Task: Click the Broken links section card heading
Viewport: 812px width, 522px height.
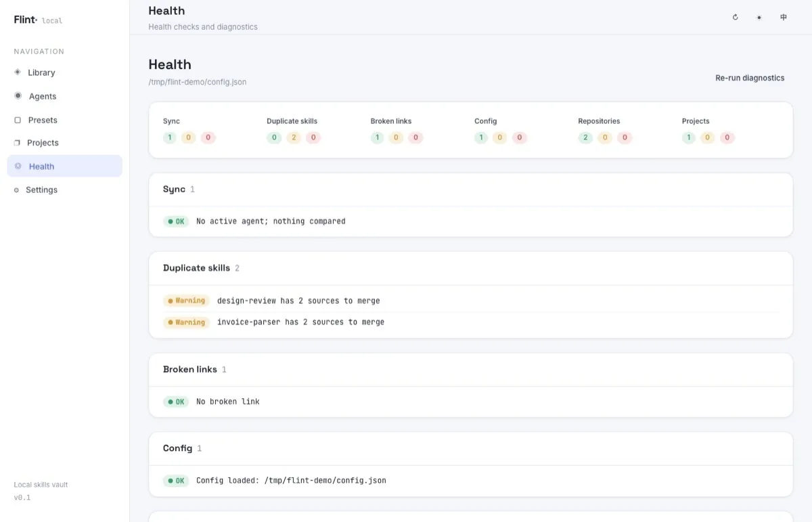Action: (190, 370)
